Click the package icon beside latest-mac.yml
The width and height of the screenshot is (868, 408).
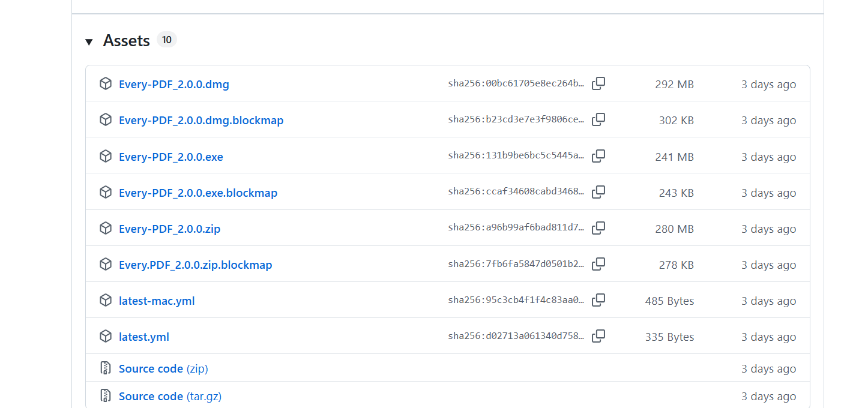(x=106, y=300)
